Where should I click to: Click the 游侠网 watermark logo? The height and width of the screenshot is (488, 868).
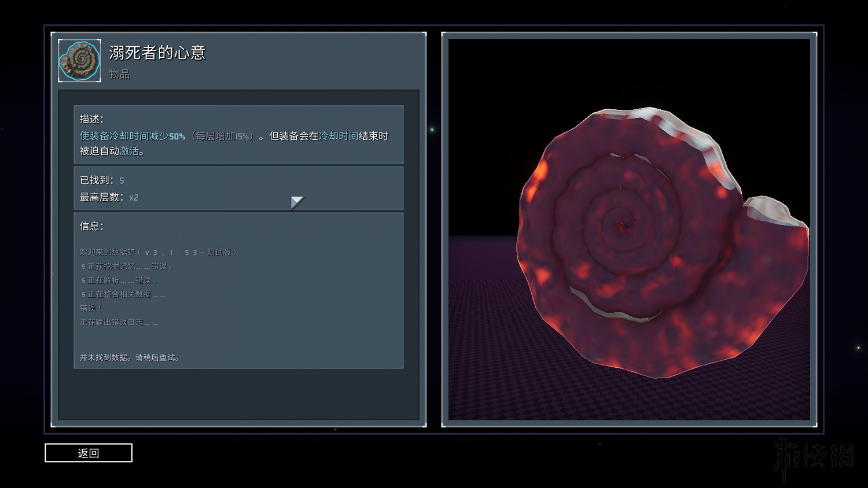click(x=813, y=457)
